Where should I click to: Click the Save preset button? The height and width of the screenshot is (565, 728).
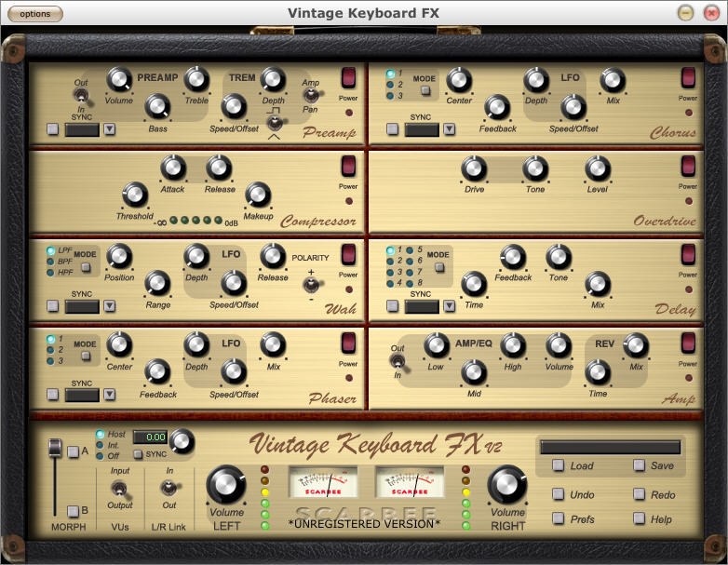pos(640,465)
